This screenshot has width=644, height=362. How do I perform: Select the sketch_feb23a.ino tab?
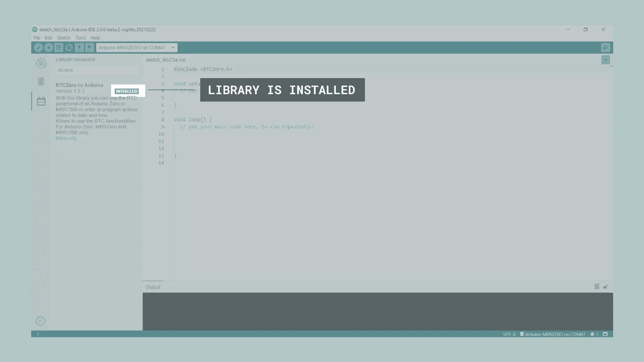click(x=165, y=60)
